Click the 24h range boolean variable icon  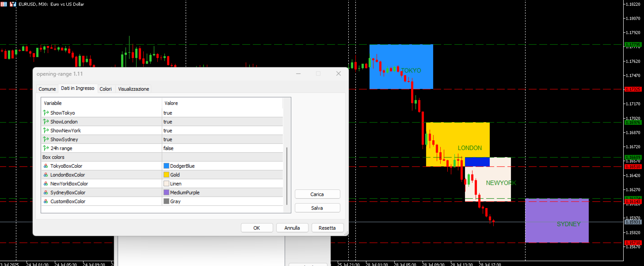tap(46, 148)
